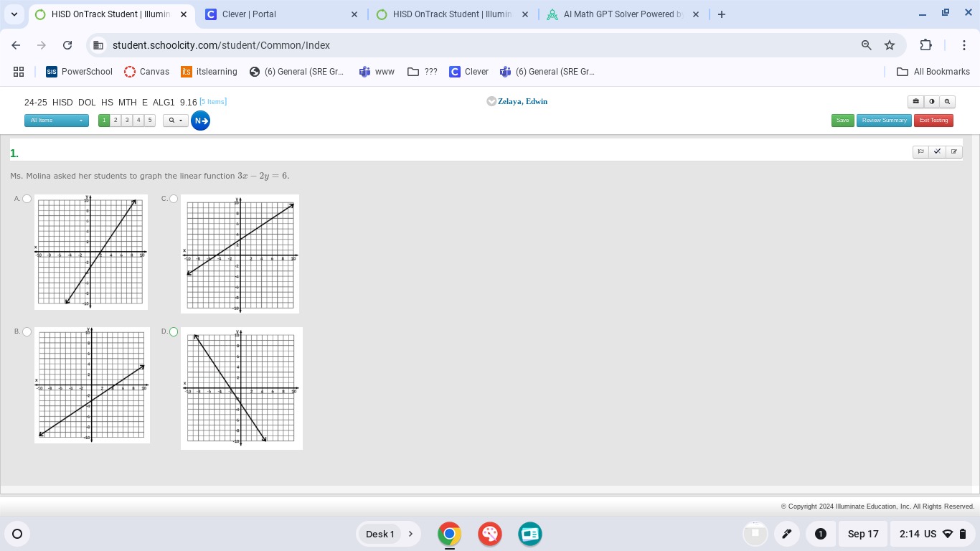Viewport: 980px width, 551px height.
Task: Open the red paint palette shelf app
Action: tap(490, 534)
